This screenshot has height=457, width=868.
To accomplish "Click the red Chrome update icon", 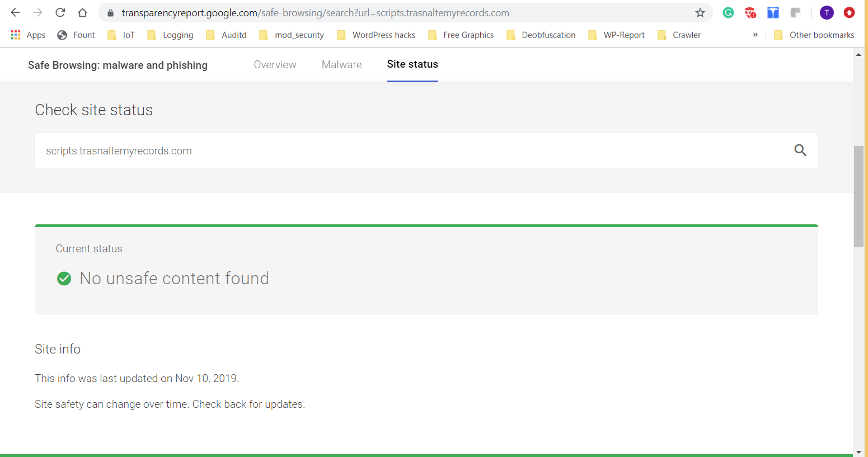I will tap(849, 13).
